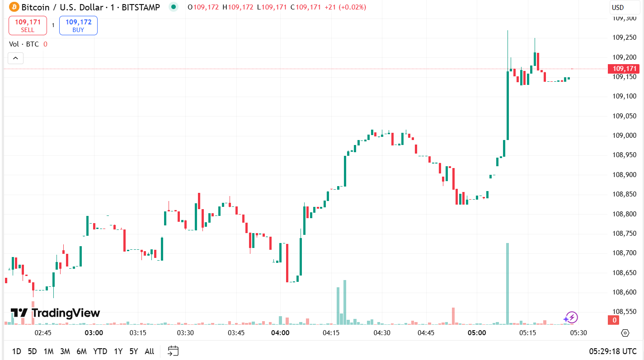Screen dimensions: 644x360
Task: Click the Vol · BTC indicator label
Action: 24,44
